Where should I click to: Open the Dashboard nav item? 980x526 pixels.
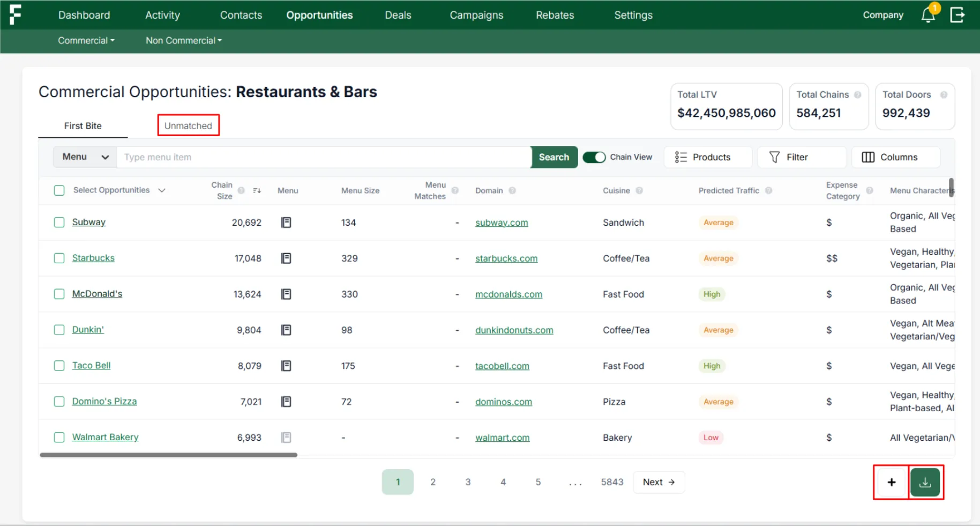pyautogui.click(x=84, y=15)
